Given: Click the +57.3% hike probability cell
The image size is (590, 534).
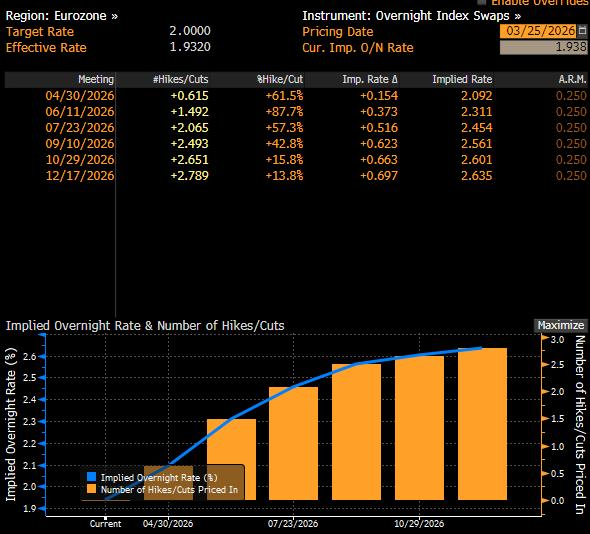Looking at the screenshot, I should (x=284, y=128).
